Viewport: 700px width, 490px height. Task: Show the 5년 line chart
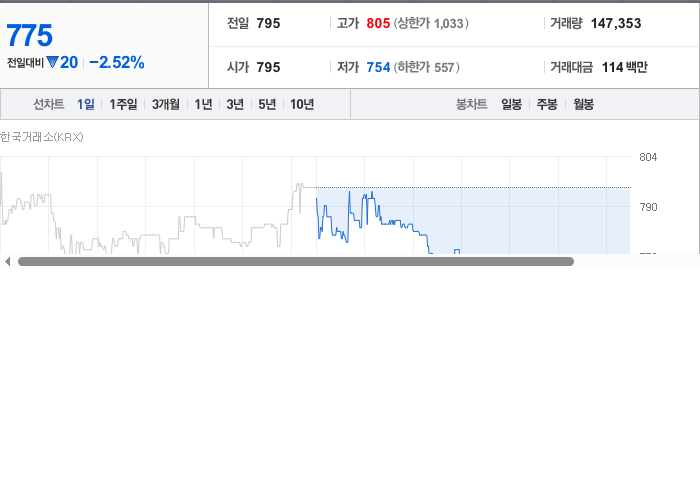267,104
